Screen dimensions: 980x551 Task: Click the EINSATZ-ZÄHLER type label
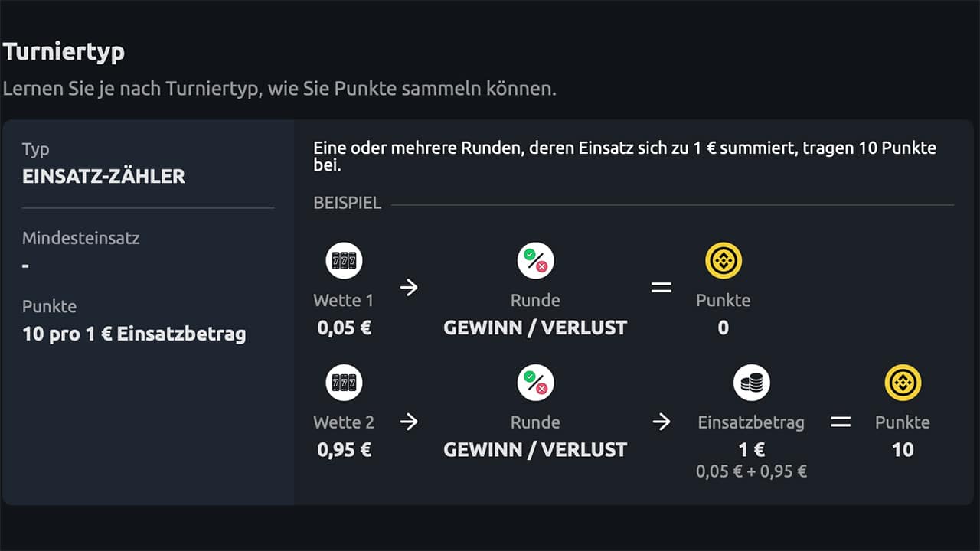coord(103,176)
